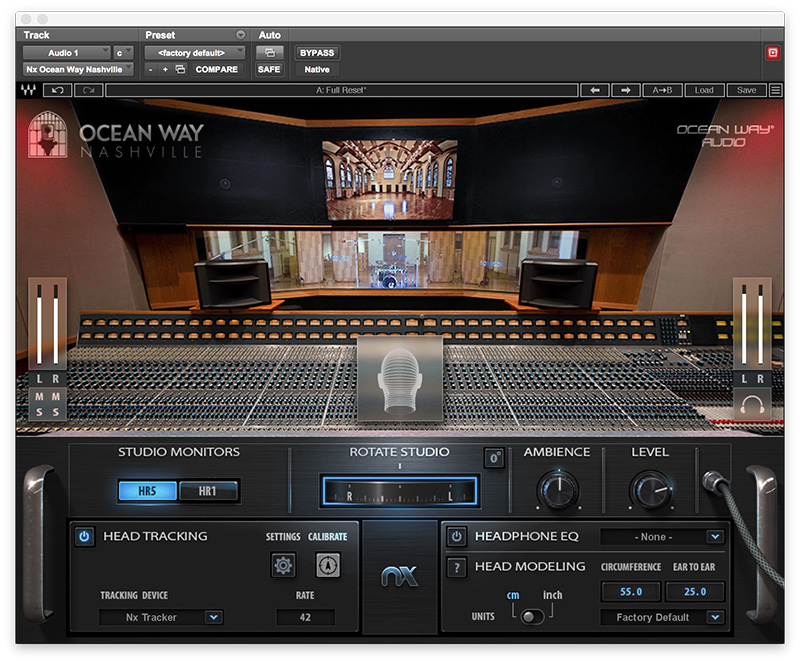Open the Waves toolbar hamburger menu

click(776, 90)
